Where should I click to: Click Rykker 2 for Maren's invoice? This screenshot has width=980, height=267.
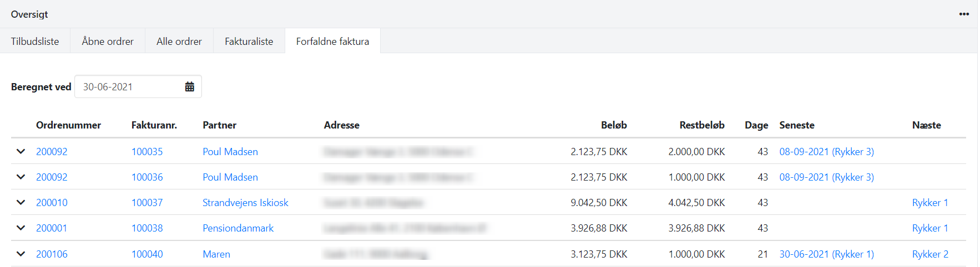coord(930,254)
